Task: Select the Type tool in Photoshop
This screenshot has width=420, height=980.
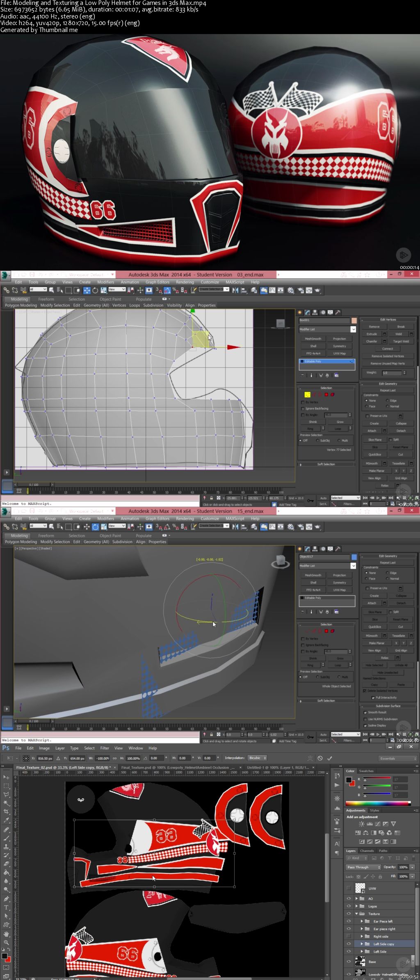Action: click(x=6, y=907)
